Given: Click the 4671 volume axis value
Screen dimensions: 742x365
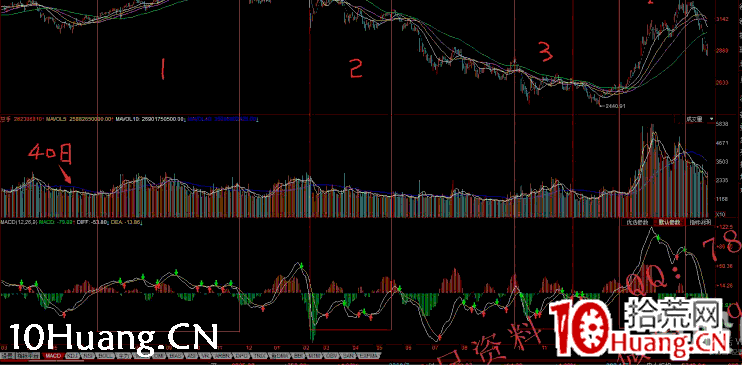Looking at the screenshot, I should pyautogui.click(x=723, y=142).
